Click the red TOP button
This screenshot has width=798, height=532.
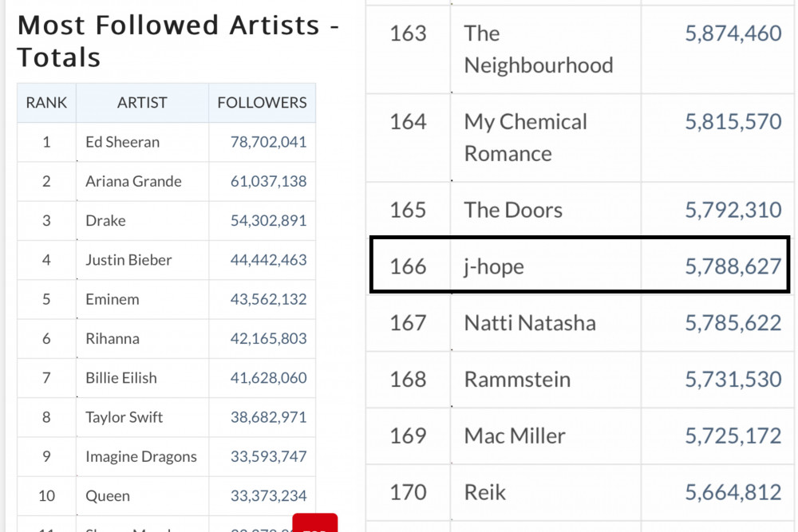pos(314,522)
